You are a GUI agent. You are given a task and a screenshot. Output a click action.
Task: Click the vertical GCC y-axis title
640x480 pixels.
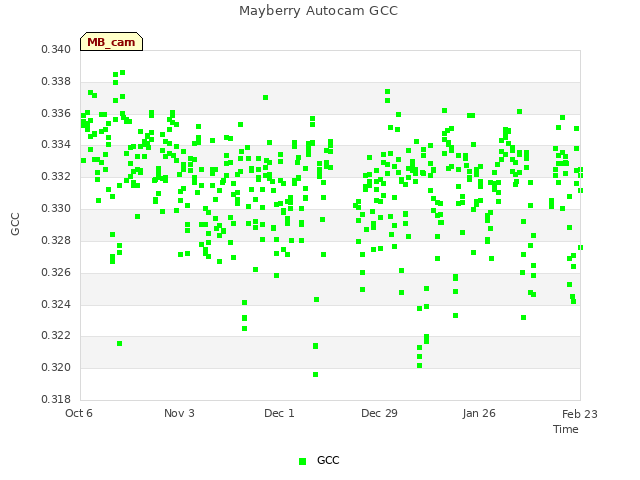click(x=15, y=224)
